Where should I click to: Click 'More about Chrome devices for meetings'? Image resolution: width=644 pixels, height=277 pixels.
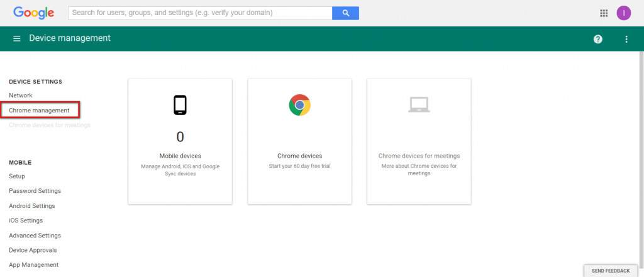coord(419,170)
